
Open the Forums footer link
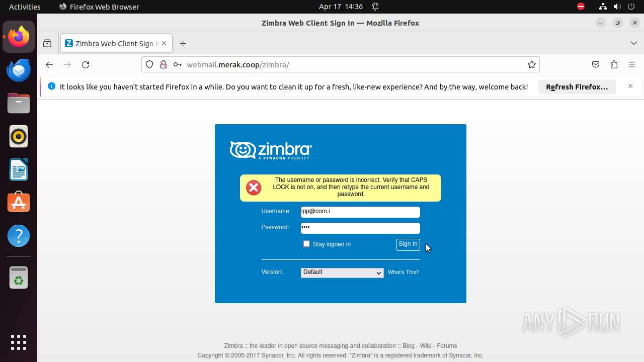pos(447,346)
